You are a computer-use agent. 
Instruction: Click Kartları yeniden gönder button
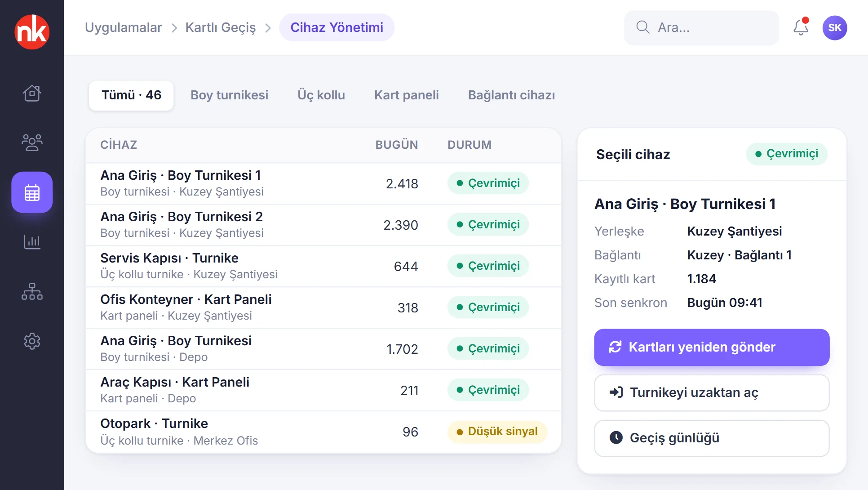[x=712, y=347]
